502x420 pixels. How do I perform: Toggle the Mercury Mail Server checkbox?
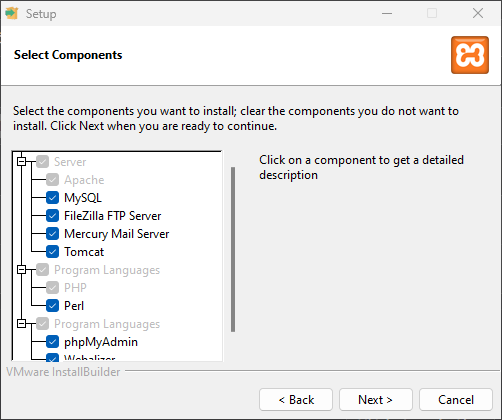pos(52,234)
